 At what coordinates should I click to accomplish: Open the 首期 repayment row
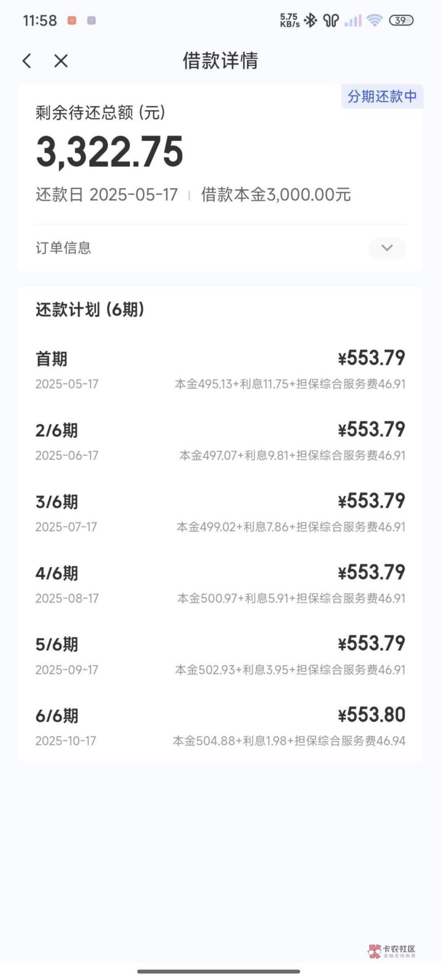click(x=220, y=370)
